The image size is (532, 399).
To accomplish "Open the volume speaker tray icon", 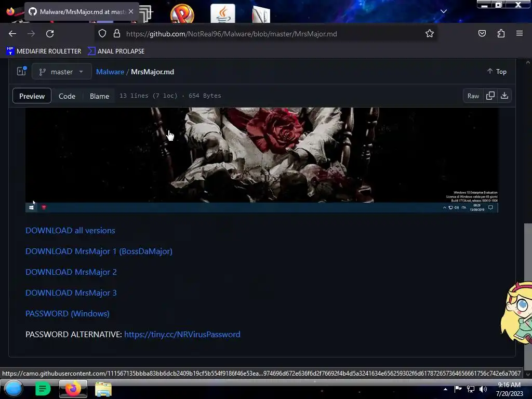I will tap(483, 389).
